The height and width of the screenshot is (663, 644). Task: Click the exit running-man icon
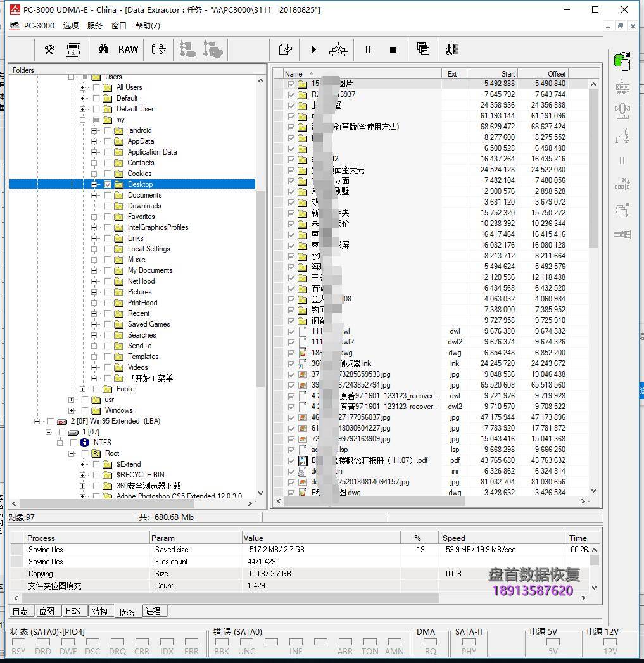coord(451,49)
